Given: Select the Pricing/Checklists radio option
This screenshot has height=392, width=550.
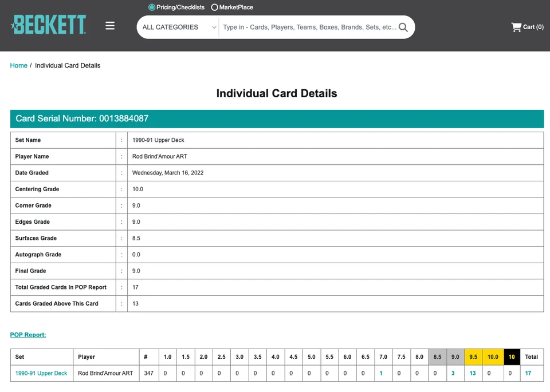Looking at the screenshot, I should coord(152,7).
